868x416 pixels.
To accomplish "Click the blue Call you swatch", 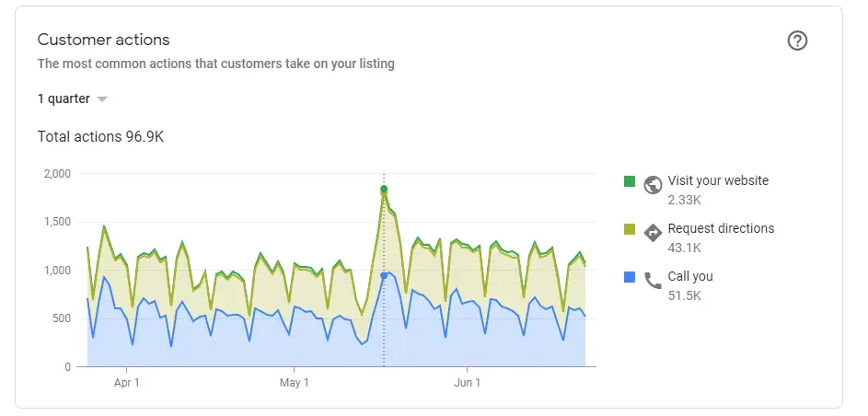I will (630, 277).
